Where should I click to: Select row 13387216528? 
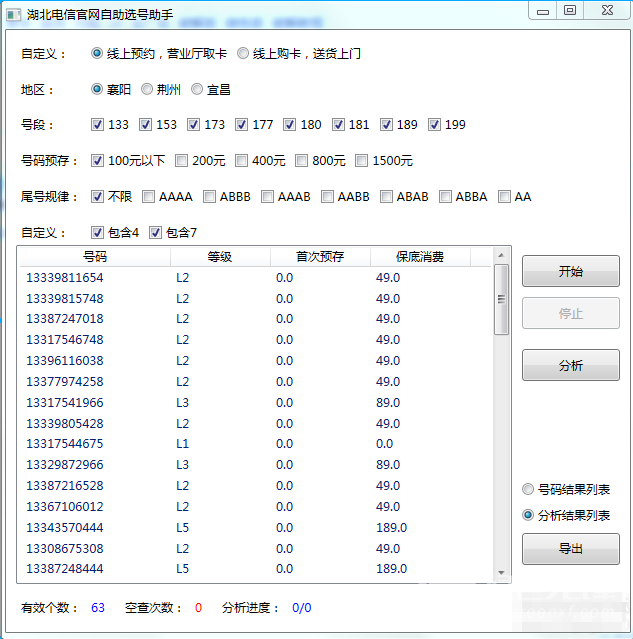pyautogui.click(x=255, y=486)
